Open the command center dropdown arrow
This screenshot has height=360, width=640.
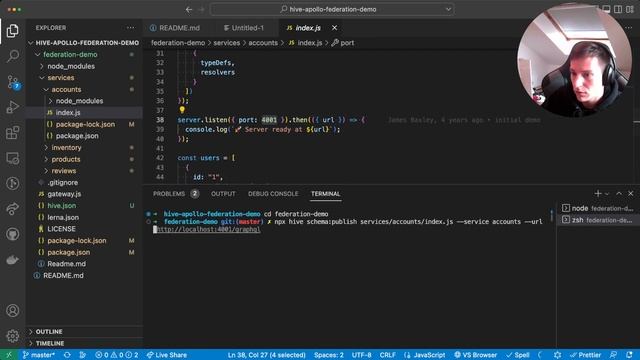click(448, 9)
